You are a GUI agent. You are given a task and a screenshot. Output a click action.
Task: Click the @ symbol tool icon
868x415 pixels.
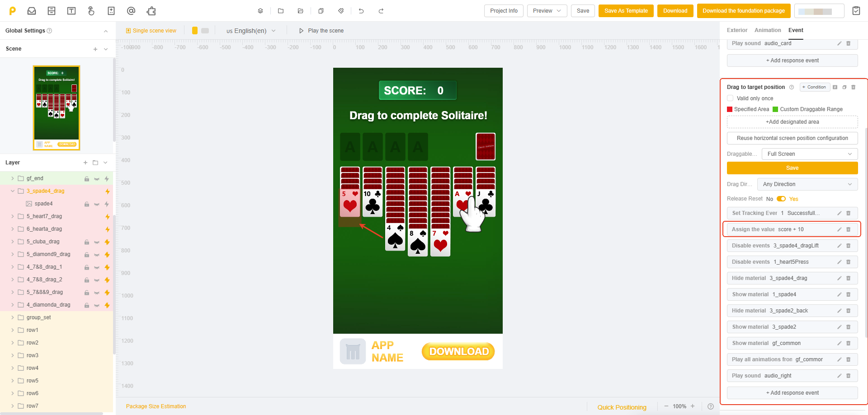(131, 11)
